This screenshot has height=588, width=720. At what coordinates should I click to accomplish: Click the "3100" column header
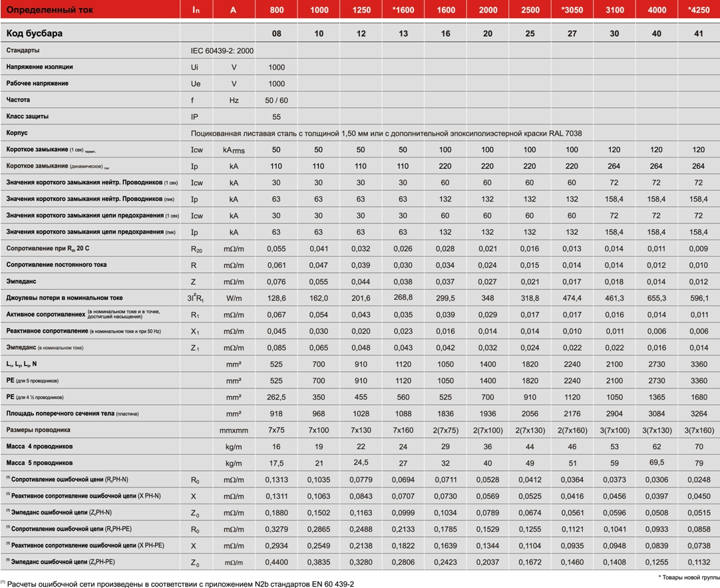[x=614, y=9]
